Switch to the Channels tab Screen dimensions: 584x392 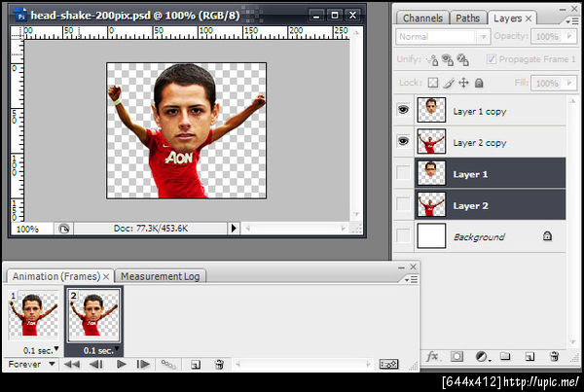pyautogui.click(x=422, y=18)
